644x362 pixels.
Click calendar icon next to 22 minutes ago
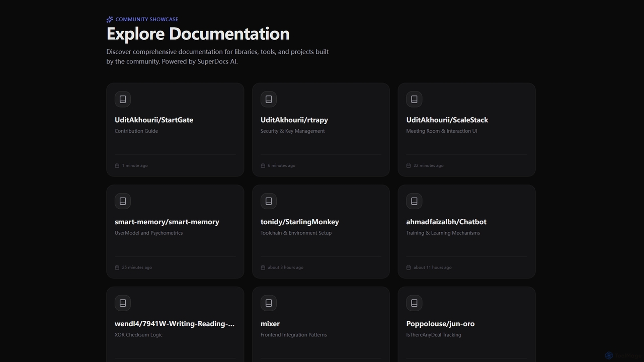tap(409, 165)
